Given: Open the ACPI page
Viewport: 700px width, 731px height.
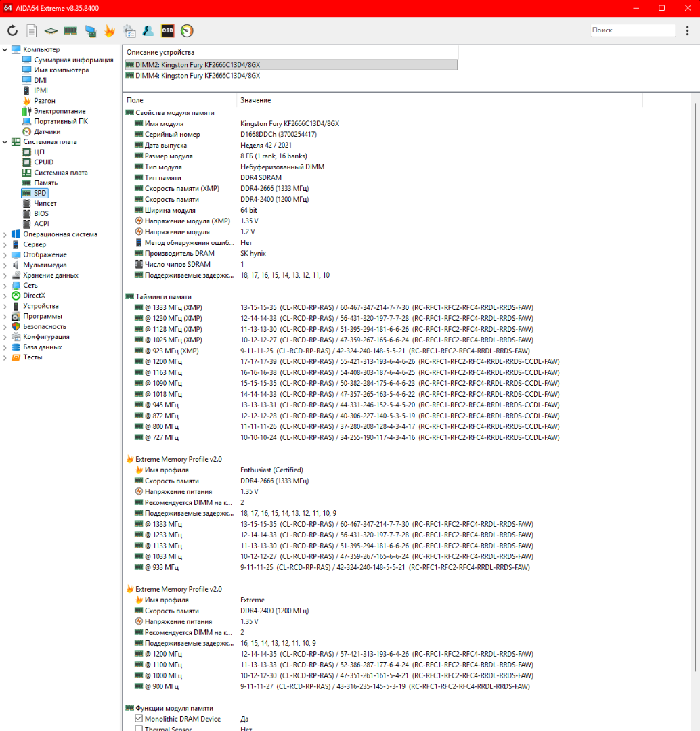Looking at the screenshot, I should point(41,224).
